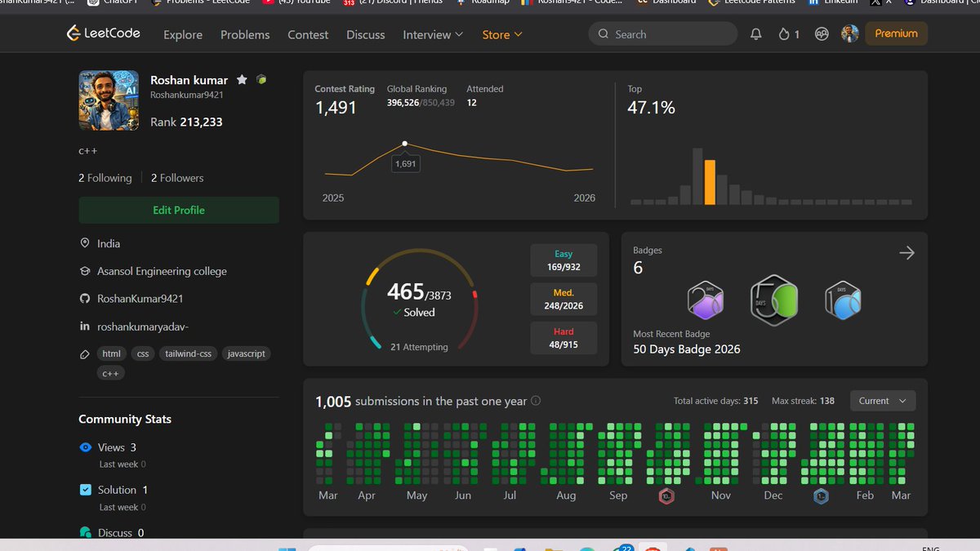This screenshot has height=551, width=980.
Task: Click the 1,691 peak point on rating chart
Action: 405,144
